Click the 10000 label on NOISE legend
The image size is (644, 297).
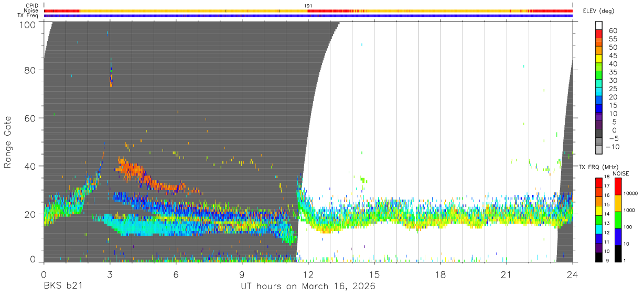click(x=630, y=193)
